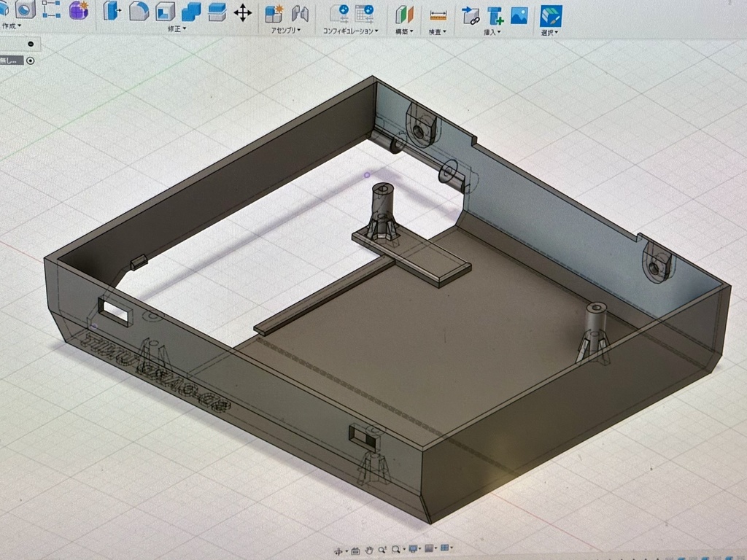Select the rectangular Pattern tool icon
747x560 pixels.
[50, 9]
